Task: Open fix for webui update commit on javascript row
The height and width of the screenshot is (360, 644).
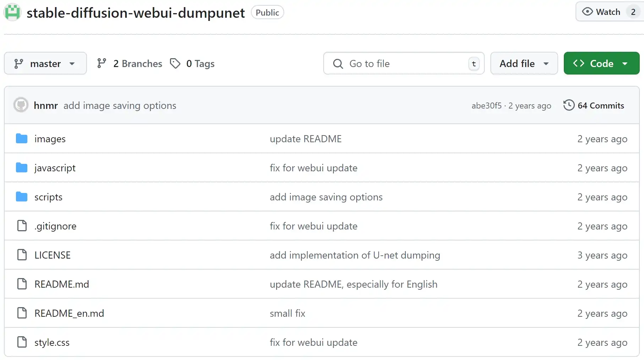Action: [x=313, y=168]
